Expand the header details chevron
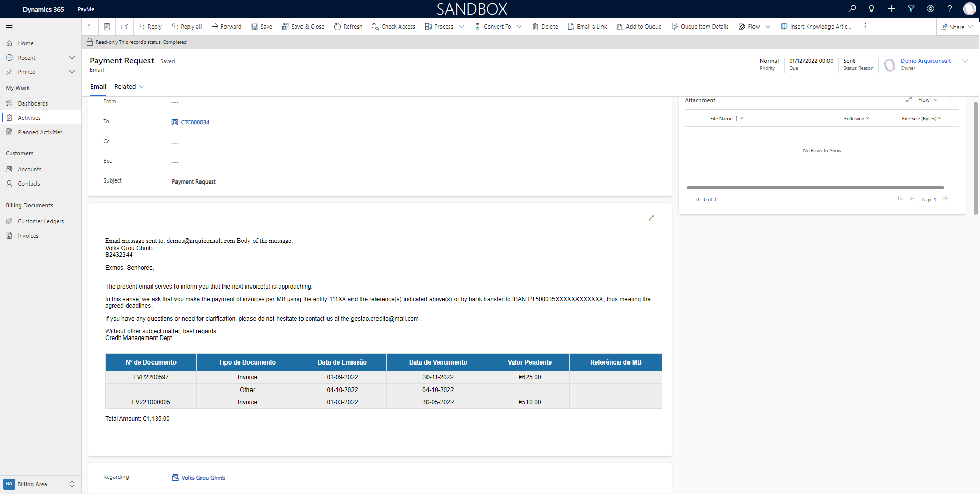The image size is (980, 494). [965, 61]
